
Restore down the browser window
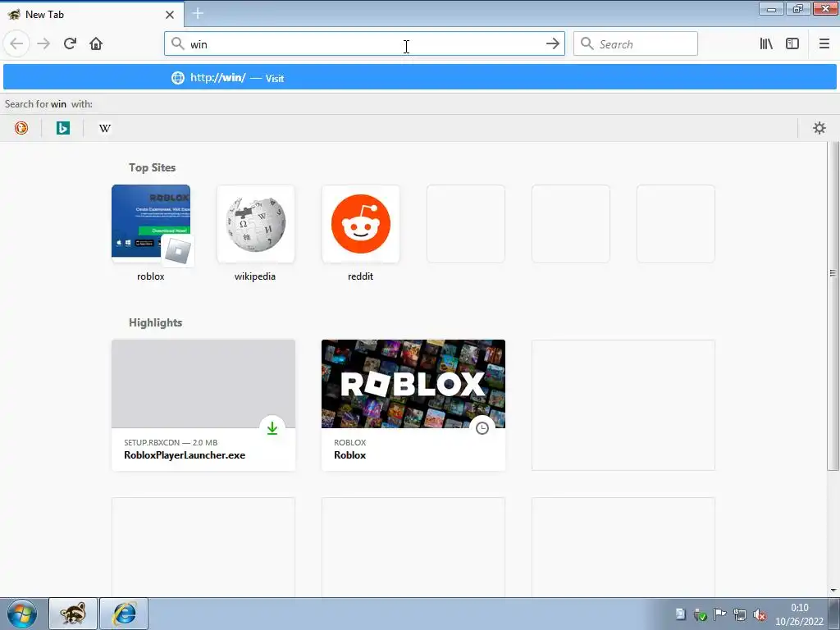797,8
